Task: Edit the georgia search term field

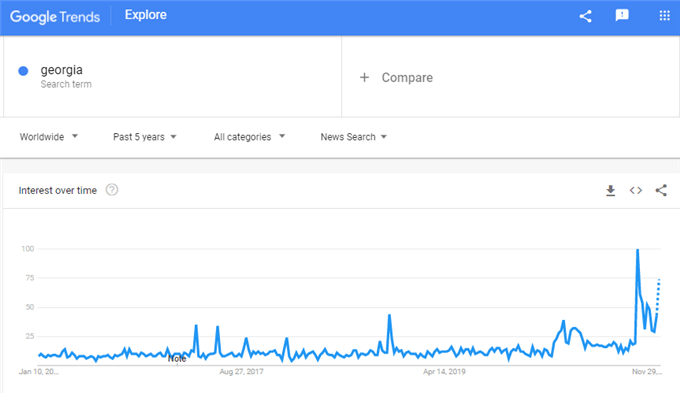Action: pyautogui.click(x=173, y=76)
